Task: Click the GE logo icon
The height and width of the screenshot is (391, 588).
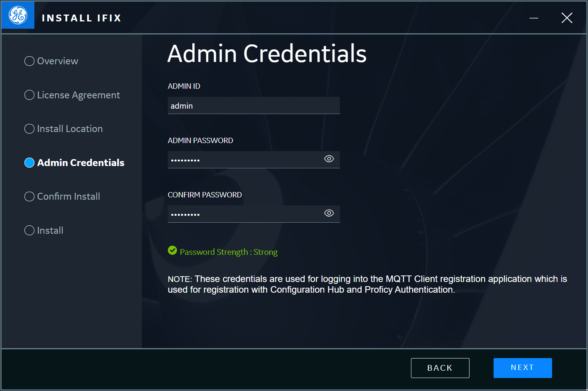Action: click(x=18, y=15)
